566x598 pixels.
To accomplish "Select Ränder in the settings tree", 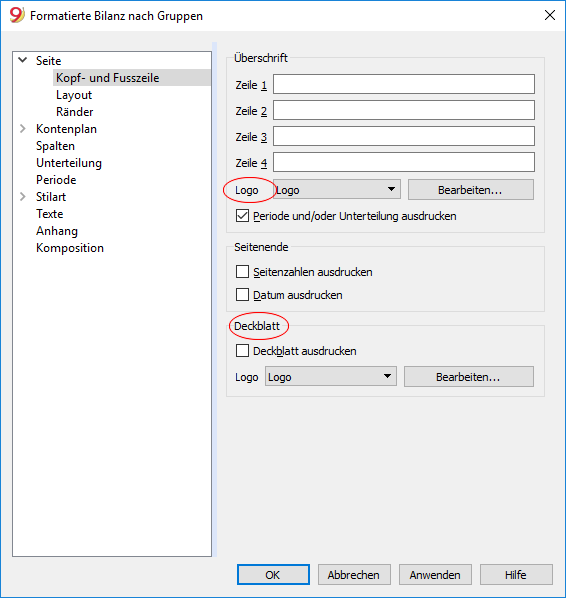I will (x=74, y=112).
